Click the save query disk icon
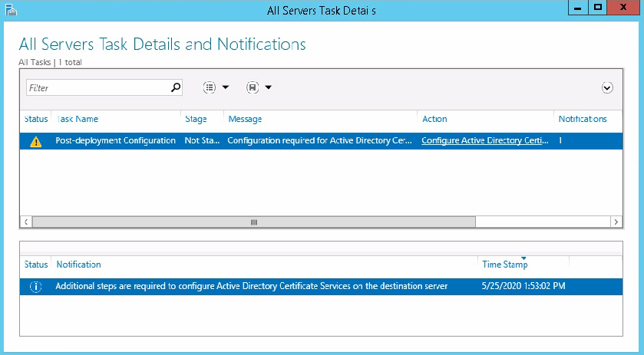The height and width of the screenshot is (355, 644). (x=253, y=87)
